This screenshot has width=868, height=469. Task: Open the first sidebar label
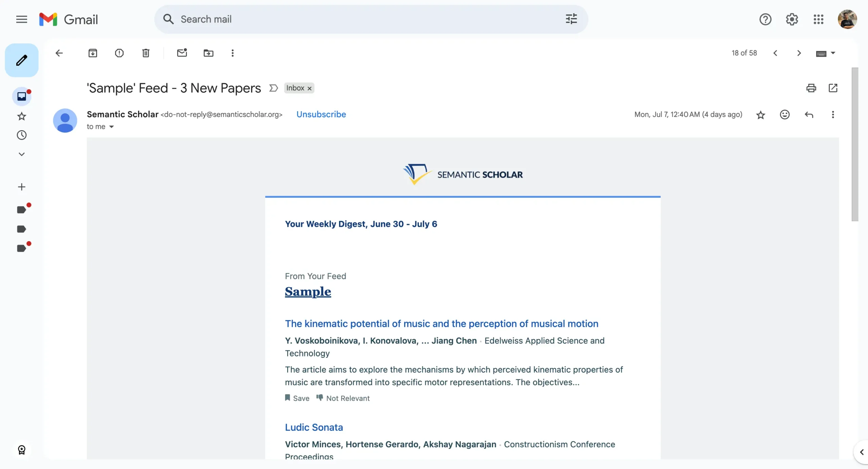pos(22,210)
